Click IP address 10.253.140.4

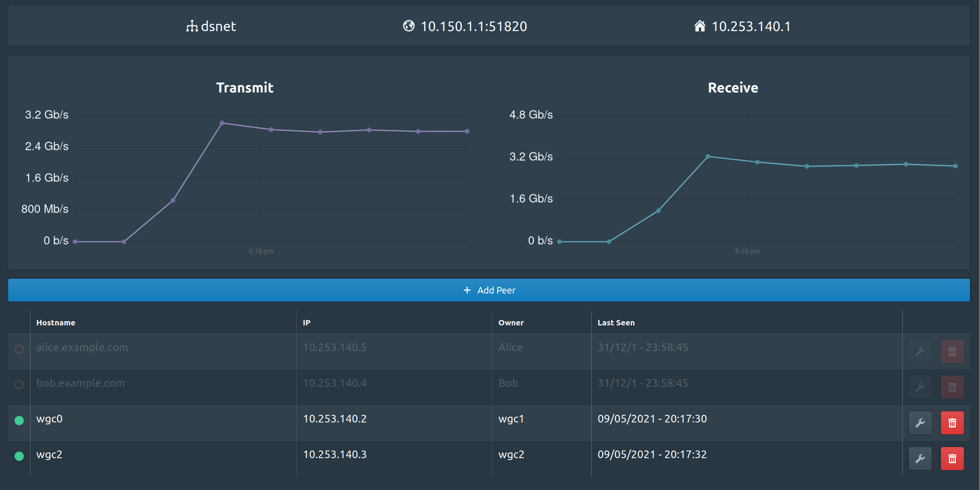[335, 383]
